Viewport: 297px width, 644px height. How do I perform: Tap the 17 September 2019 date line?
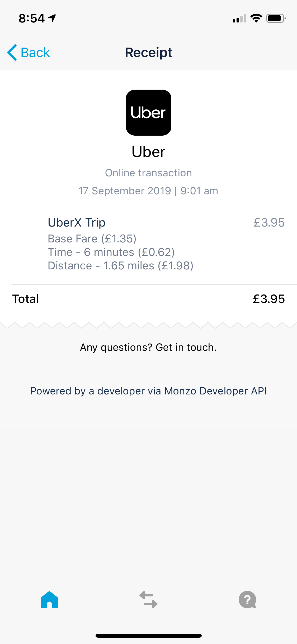click(148, 191)
